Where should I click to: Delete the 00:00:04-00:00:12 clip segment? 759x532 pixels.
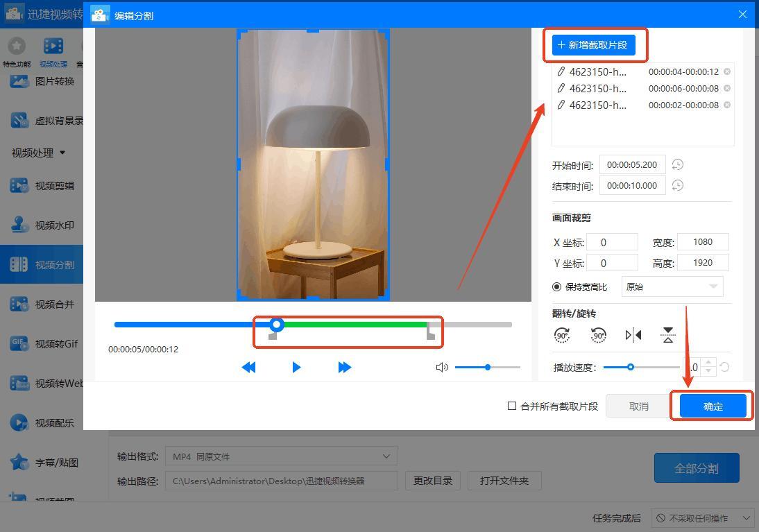click(x=727, y=71)
